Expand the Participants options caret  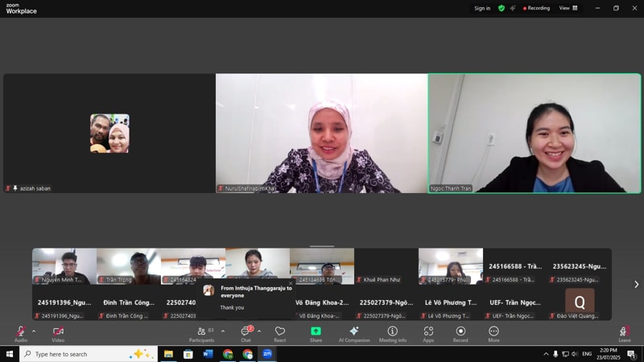point(223,331)
